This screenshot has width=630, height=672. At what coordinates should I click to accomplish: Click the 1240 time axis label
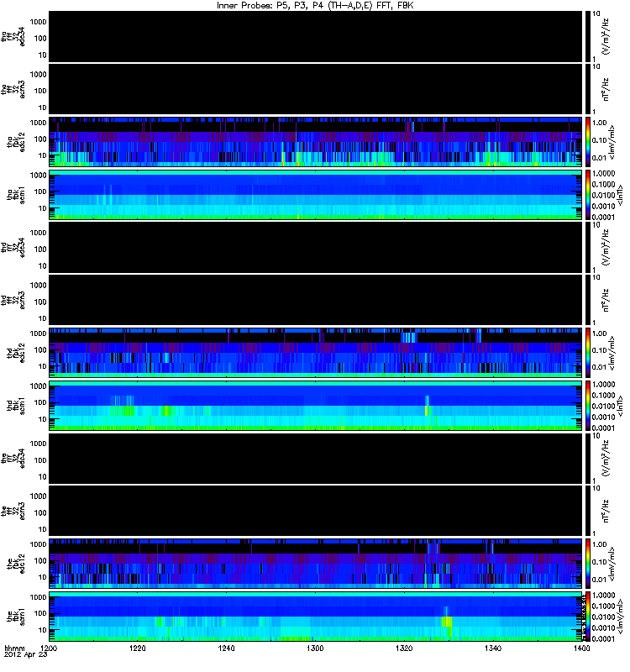(x=226, y=648)
